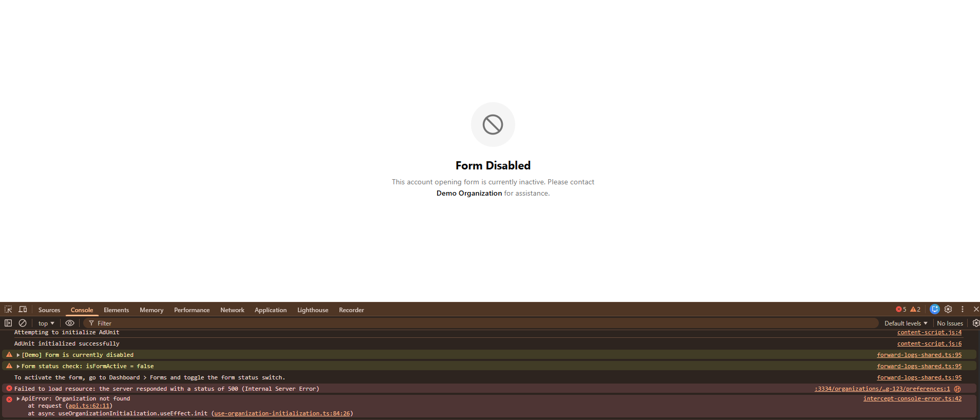This screenshot has height=420, width=980.
Task: Show the console sidebar panel icon
Action: click(8, 323)
